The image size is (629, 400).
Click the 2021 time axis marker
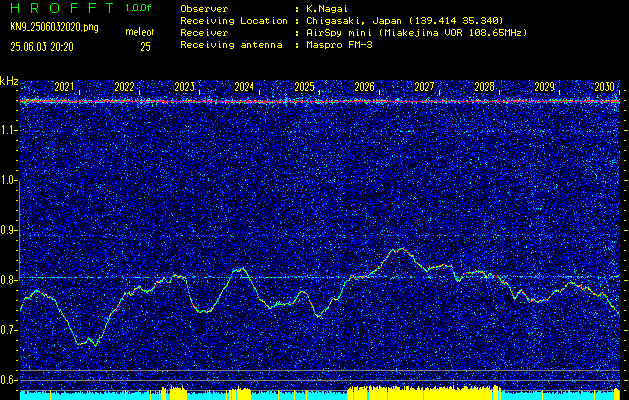pyautogui.click(x=64, y=87)
